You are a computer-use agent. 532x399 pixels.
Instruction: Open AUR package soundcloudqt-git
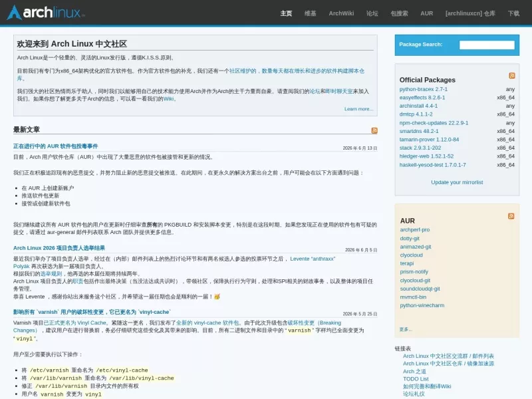[x=420, y=289]
